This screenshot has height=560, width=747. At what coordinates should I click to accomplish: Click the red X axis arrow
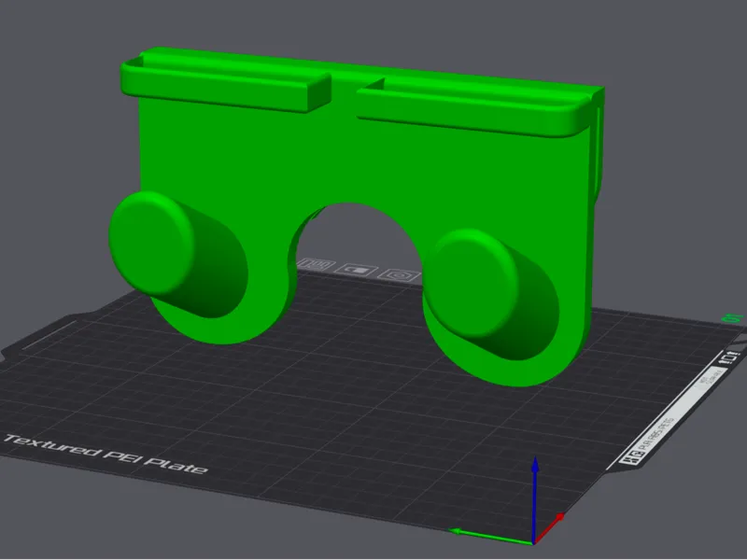[x=550, y=527]
